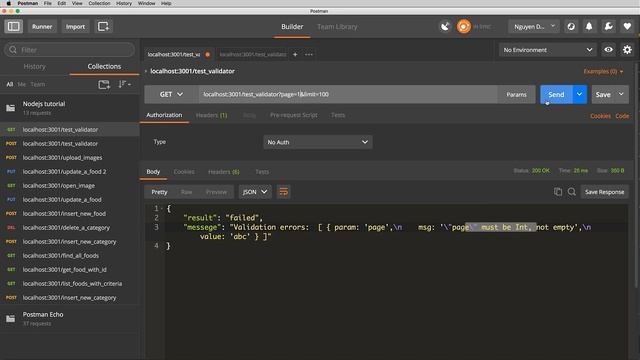Open the response Cookies tab

pyautogui.click(x=184, y=172)
